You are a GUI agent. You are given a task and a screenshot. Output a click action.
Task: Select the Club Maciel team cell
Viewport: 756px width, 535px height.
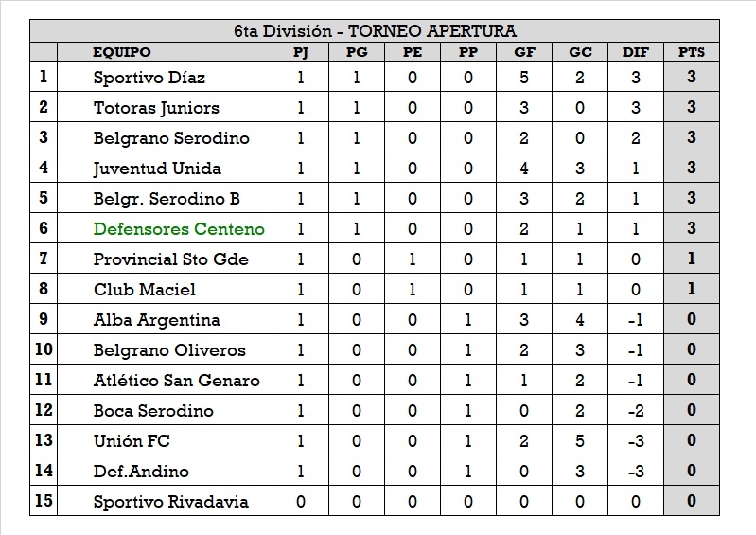[x=145, y=290]
